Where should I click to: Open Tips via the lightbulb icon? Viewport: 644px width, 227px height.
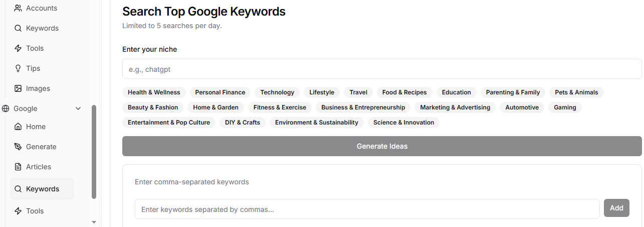pos(18,68)
